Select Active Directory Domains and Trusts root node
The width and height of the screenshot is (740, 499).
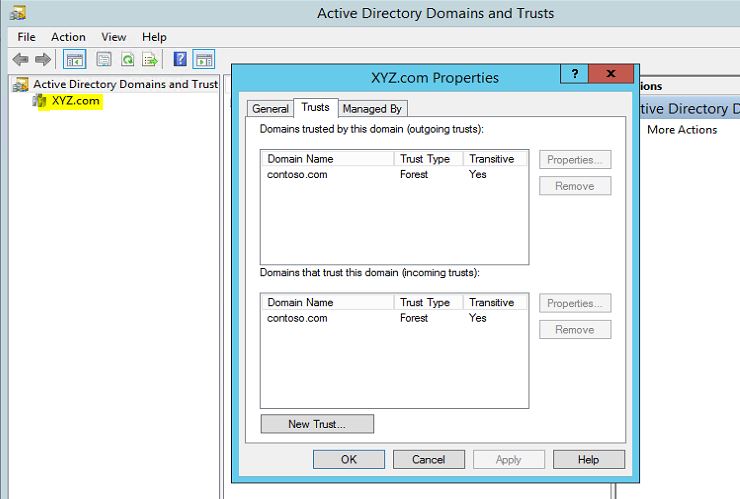[125, 84]
